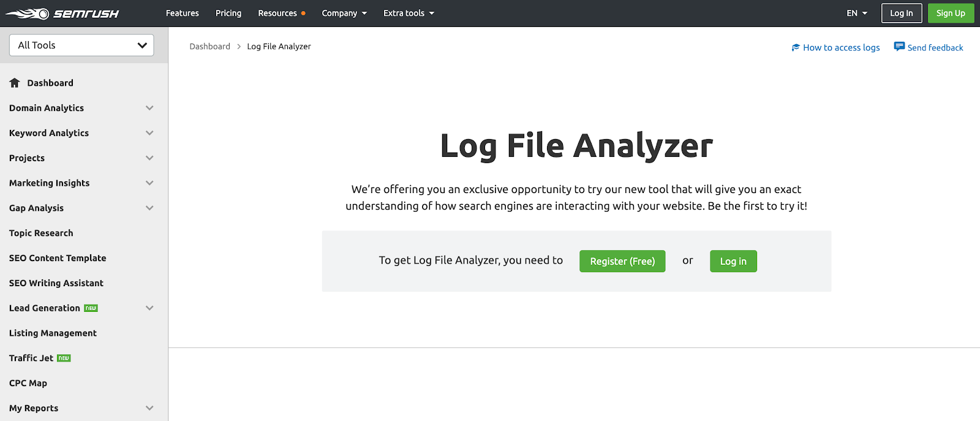Viewport: 980px width, 421px height.
Task: Expand the Domain Analytics section
Action: 149,108
